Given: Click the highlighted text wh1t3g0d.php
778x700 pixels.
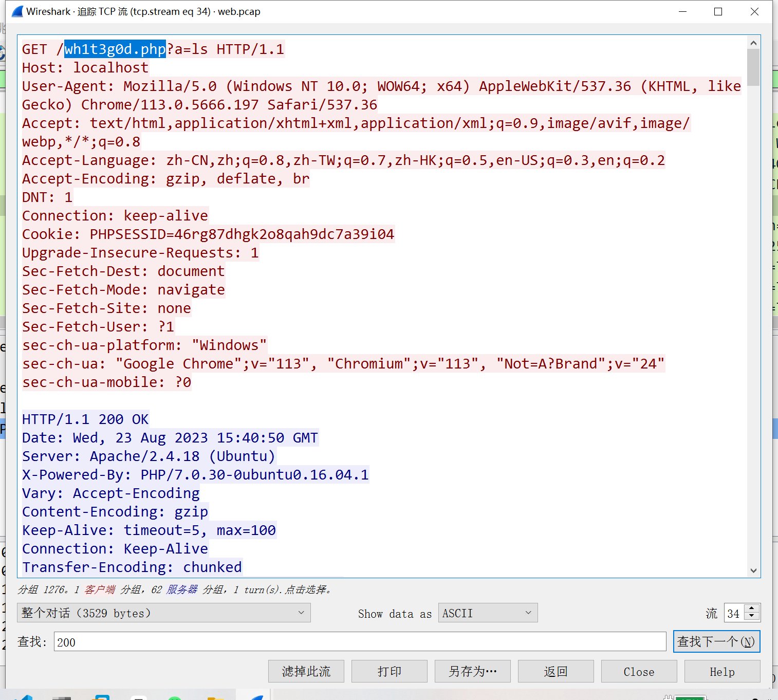Looking at the screenshot, I should pyautogui.click(x=115, y=49).
